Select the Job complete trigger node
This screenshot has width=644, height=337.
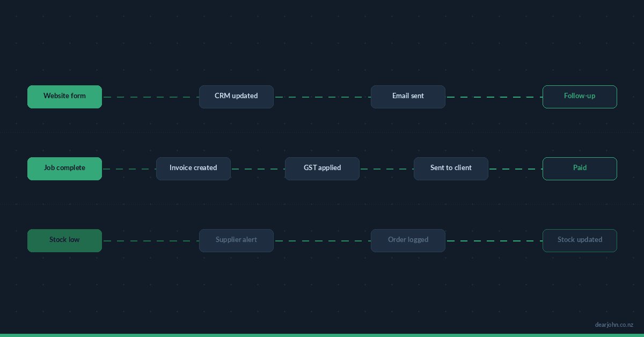(x=64, y=168)
